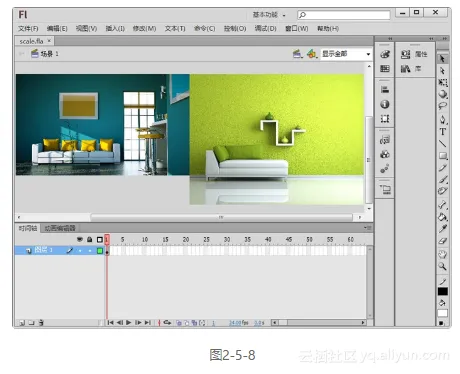The height and width of the screenshot is (374, 460).
Task: Open the Align panel icon
Action: click(x=385, y=89)
